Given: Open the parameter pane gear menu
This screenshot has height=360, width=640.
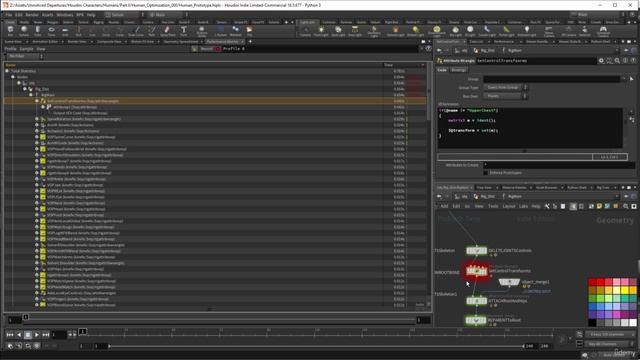Looking at the screenshot, I should pyautogui.click(x=601, y=60).
